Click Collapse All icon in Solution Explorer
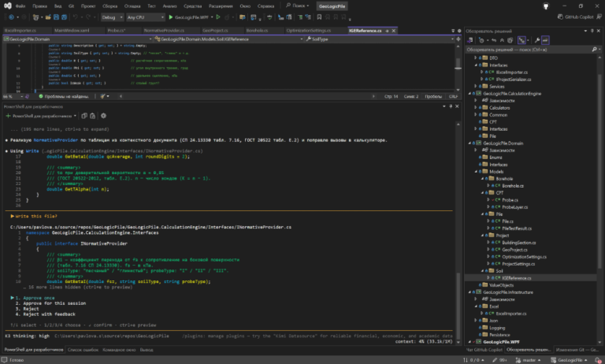Screen dimensions: 605x364 [x=502, y=40]
